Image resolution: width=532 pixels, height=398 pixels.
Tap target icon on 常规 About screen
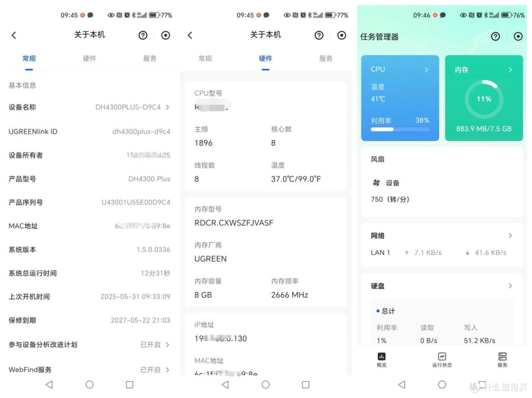166,35
